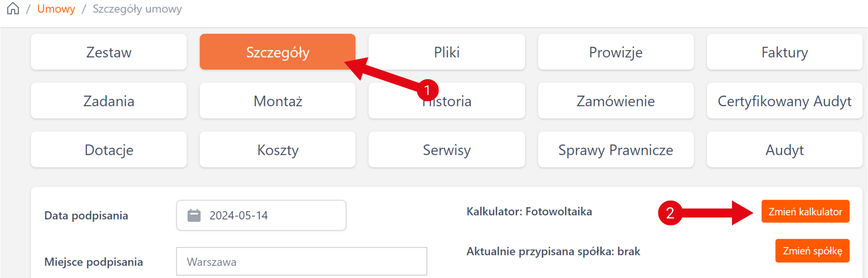868x278 pixels.
Task: Switch to the Serwisy tab
Action: (446, 150)
